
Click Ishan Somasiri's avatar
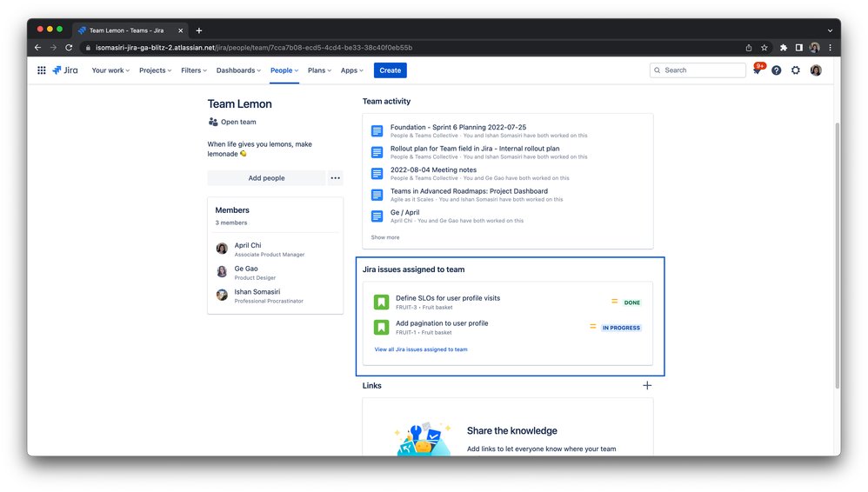pos(222,295)
